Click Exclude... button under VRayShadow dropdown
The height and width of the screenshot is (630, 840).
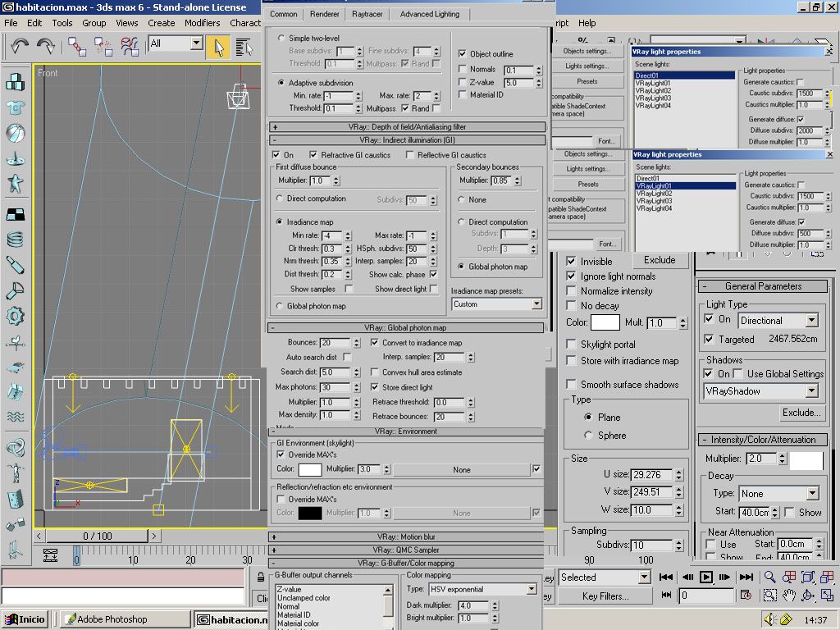coord(801,413)
